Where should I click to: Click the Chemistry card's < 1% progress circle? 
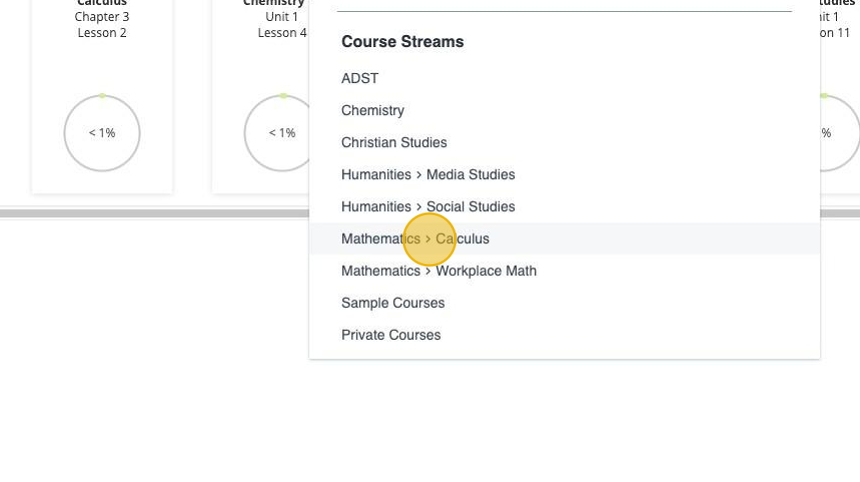[282, 133]
